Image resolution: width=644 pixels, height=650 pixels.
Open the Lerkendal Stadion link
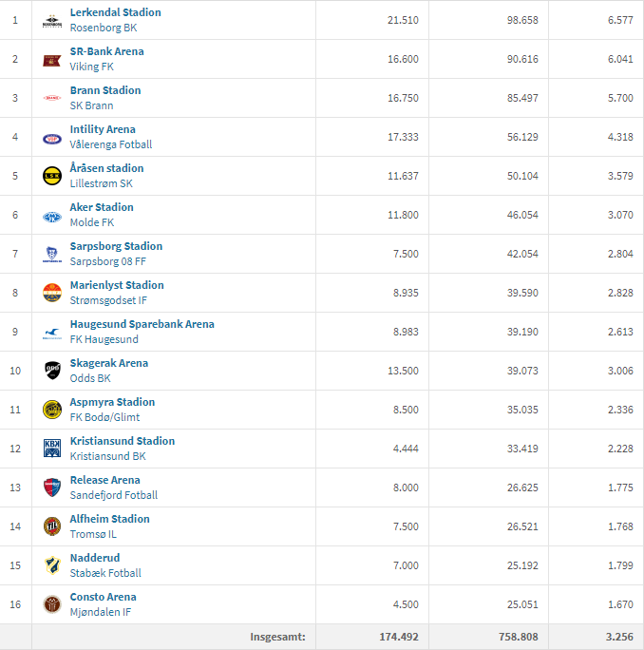(115, 12)
